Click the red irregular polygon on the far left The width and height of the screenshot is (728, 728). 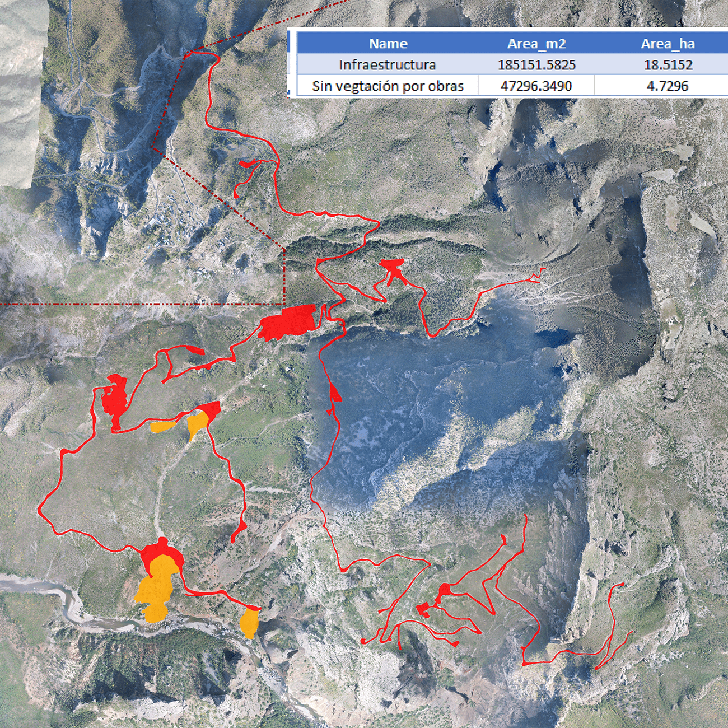[x=115, y=399]
